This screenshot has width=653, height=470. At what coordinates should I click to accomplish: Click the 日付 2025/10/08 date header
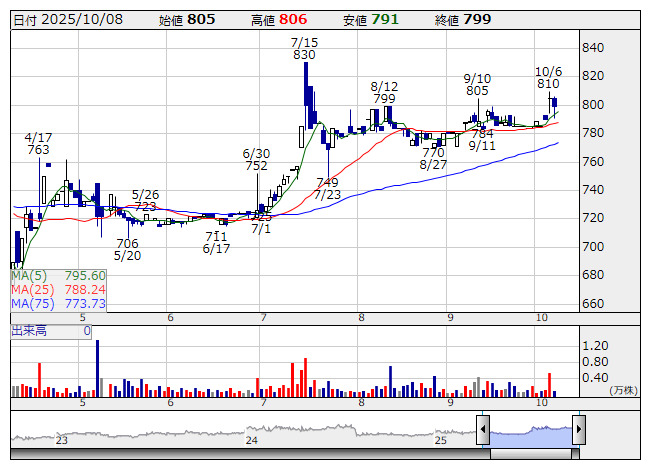pyautogui.click(x=68, y=20)
